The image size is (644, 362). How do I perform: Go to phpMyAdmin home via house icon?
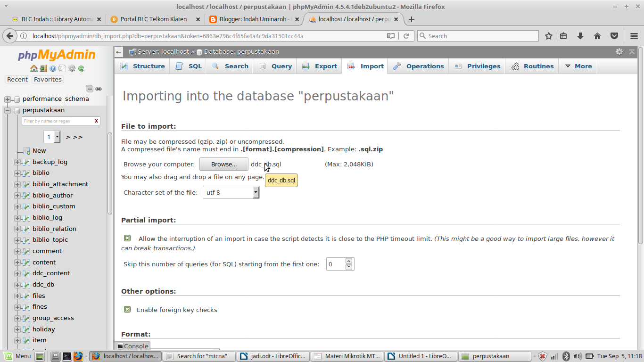[x=34, y=68]
